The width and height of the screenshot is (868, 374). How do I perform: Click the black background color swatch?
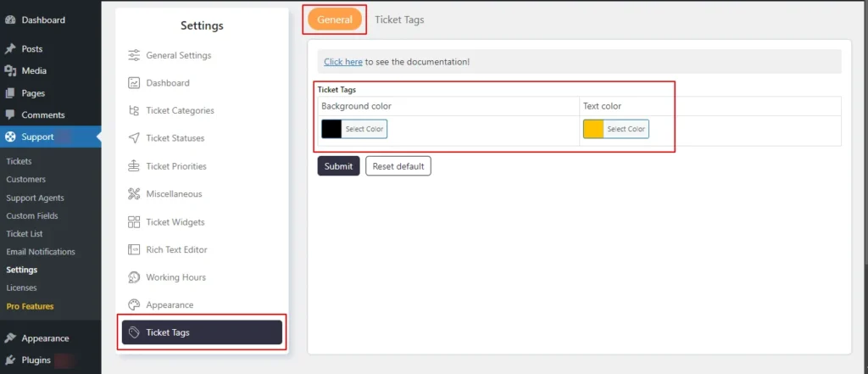point(331,129)
